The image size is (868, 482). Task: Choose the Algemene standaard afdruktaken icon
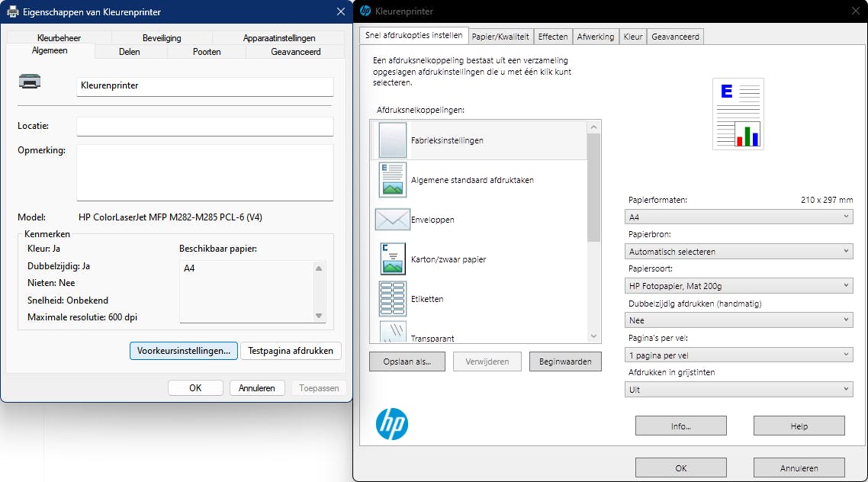coord(393,180)
